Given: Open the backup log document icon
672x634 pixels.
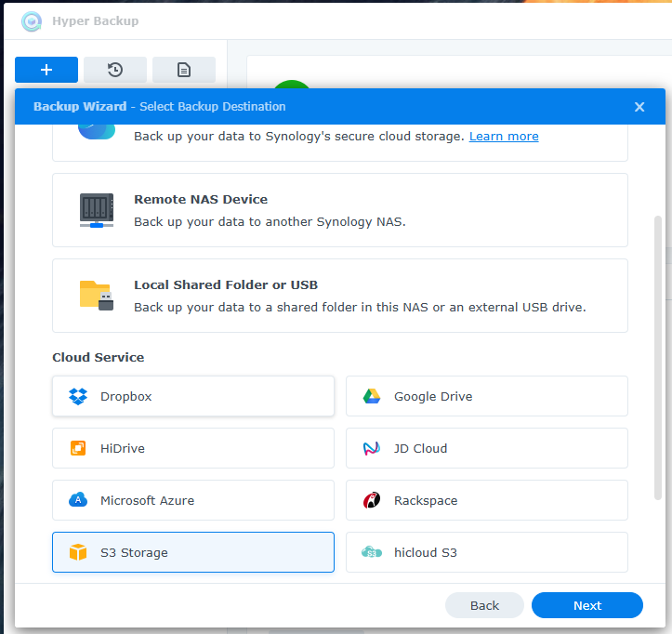Looking at the screenshot, I should (x=184, y=70).
